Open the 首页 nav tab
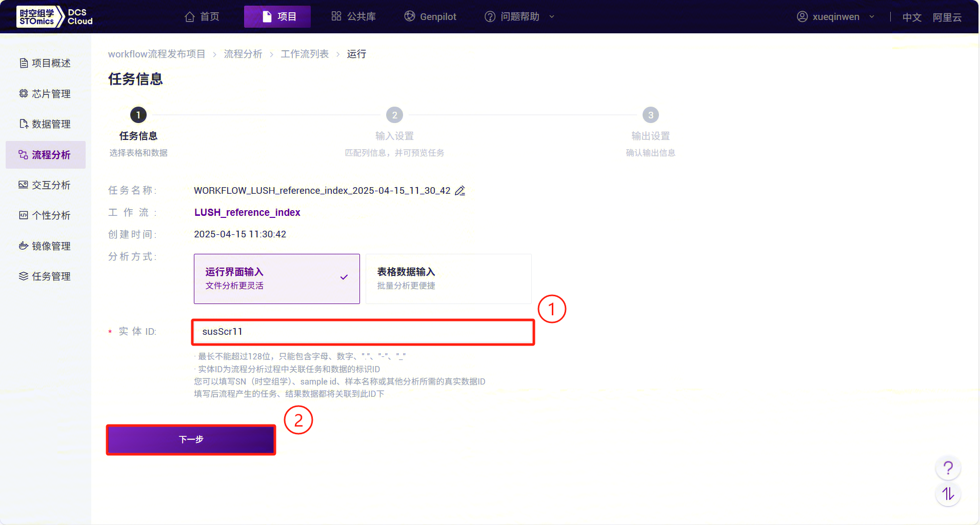980x525 pixels. click(202, 17)
